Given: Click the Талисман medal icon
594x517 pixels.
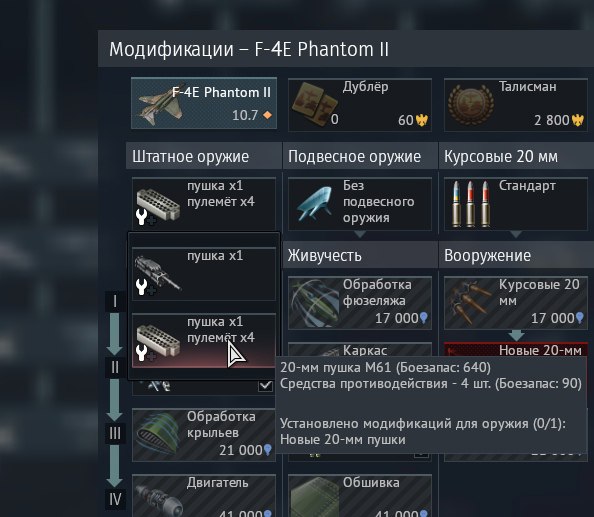Looking at the screenshot, I should (x=471, y=105).
